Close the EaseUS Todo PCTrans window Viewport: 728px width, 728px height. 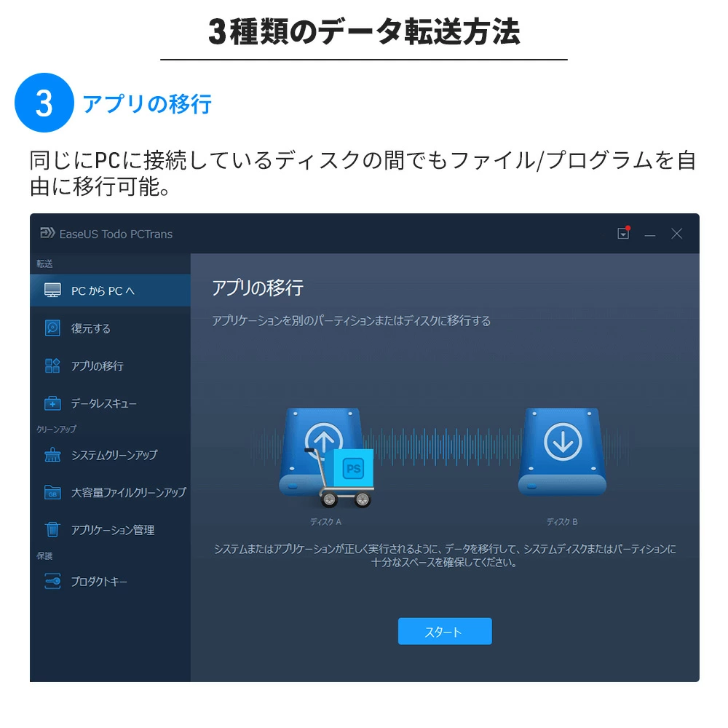coord(676,234)
